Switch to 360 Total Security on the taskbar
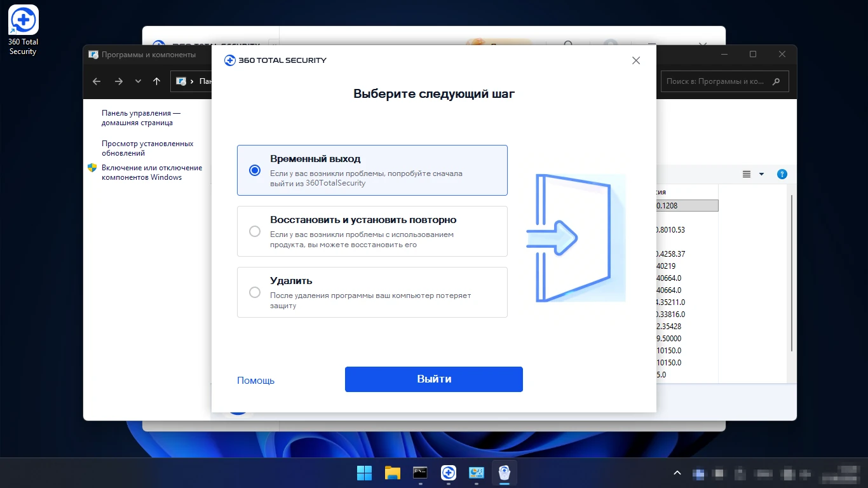Screen dimensions: 868x488 (449, 473)
